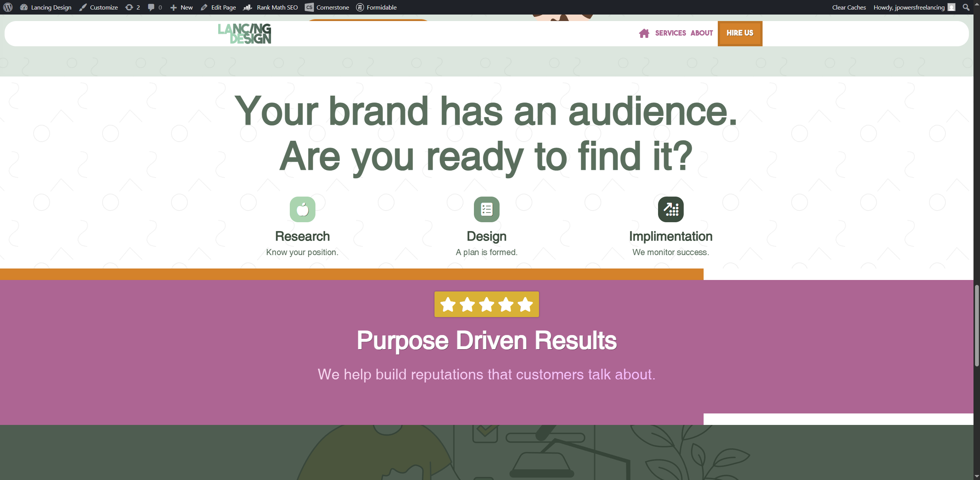The width and height of the screenshot is (980, 480).
Task: Open the Formidable admin menu
Action: click(x=376, y=7)
